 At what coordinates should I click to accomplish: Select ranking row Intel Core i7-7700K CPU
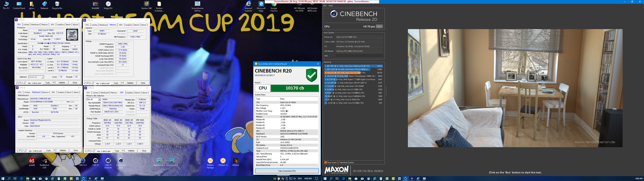pos(353,89)
